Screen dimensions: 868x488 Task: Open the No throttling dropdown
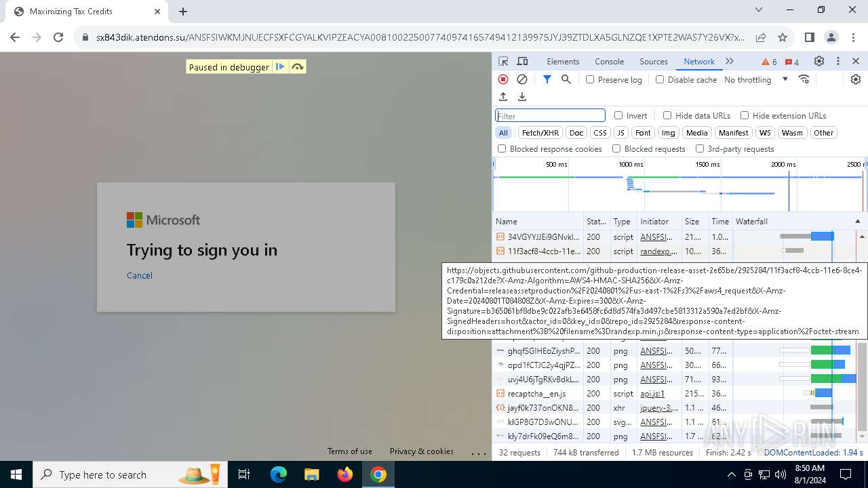coord(756,79)
